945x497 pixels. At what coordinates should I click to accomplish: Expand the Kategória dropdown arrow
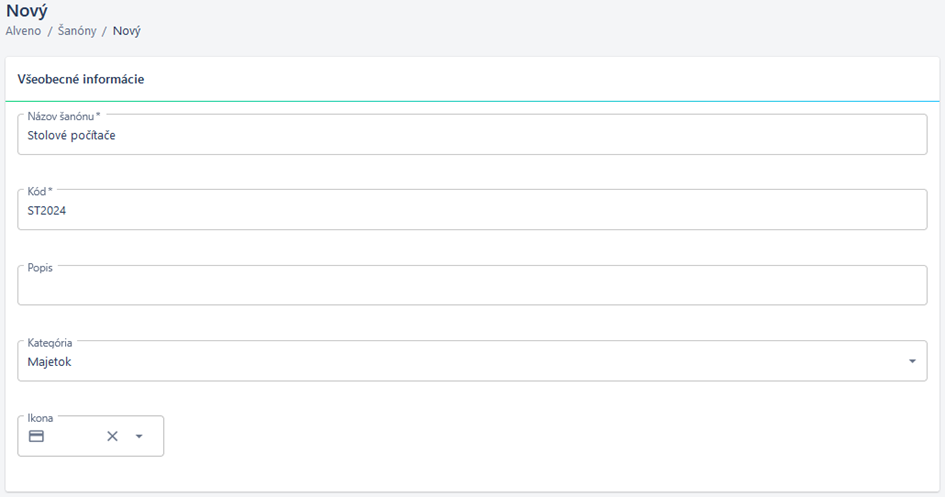912,361
